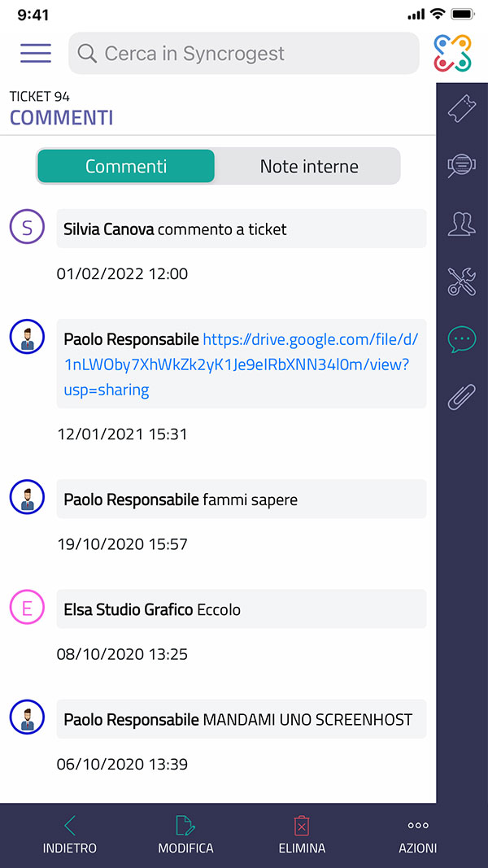Open the contacts people sidebar icon

(x=462, y=223)
